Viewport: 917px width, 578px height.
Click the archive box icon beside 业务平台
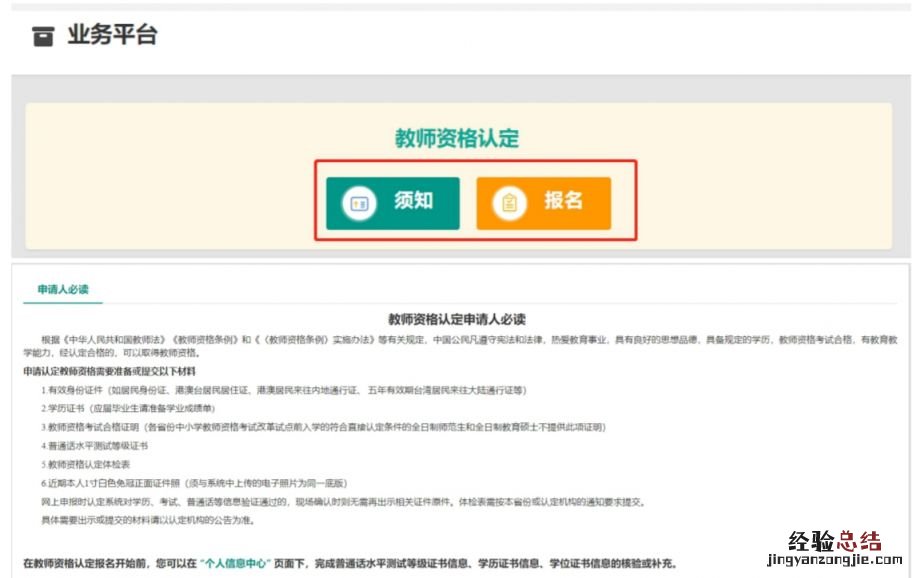[x=43, y=37]
